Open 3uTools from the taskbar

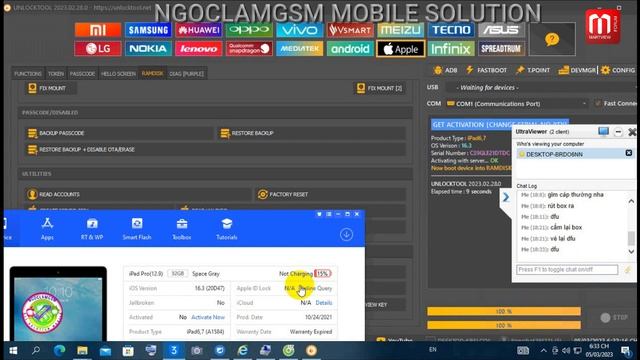tap(174, 351)
